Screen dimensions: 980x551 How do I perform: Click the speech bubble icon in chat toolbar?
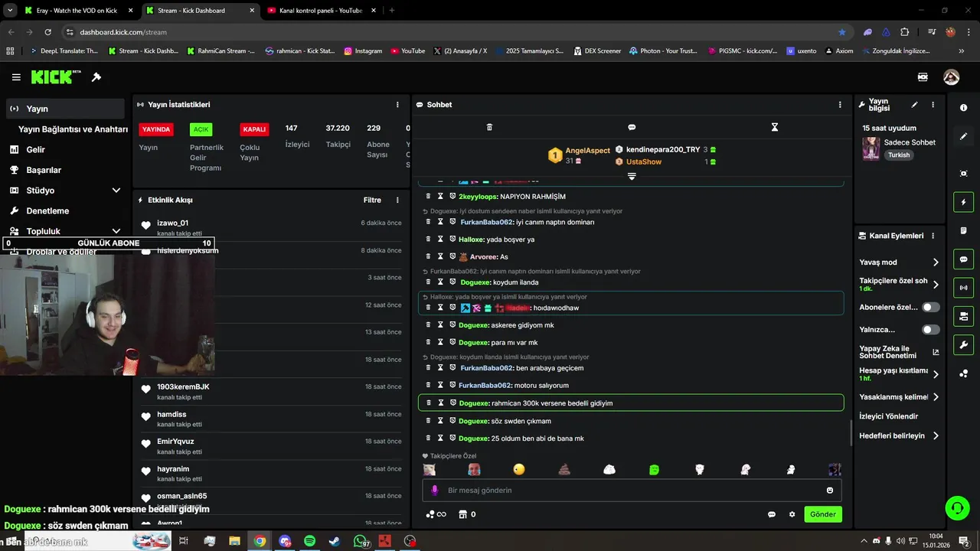(x=632, y=127)
